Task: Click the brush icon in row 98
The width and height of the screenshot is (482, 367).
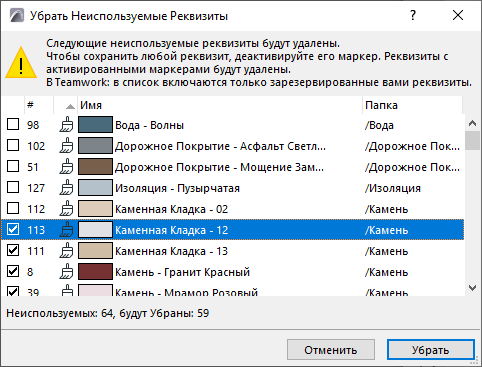Action: [67, 125]
